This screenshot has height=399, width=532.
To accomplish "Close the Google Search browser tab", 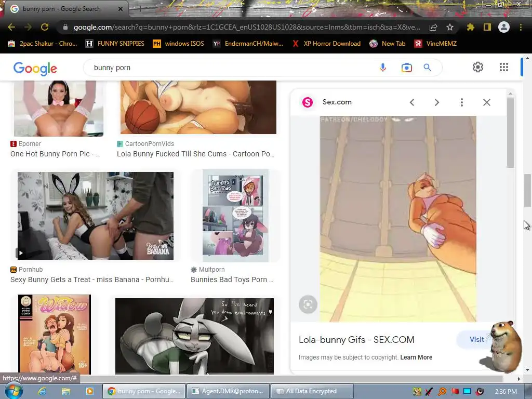I will [121, 9].
